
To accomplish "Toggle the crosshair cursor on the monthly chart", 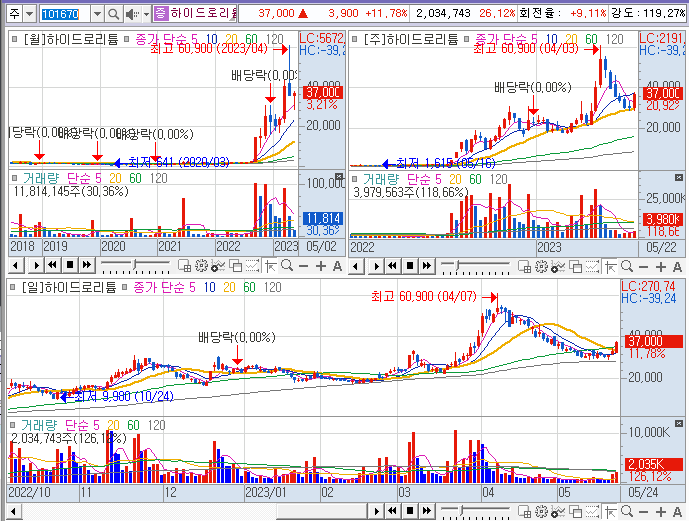I will point(271,266).
